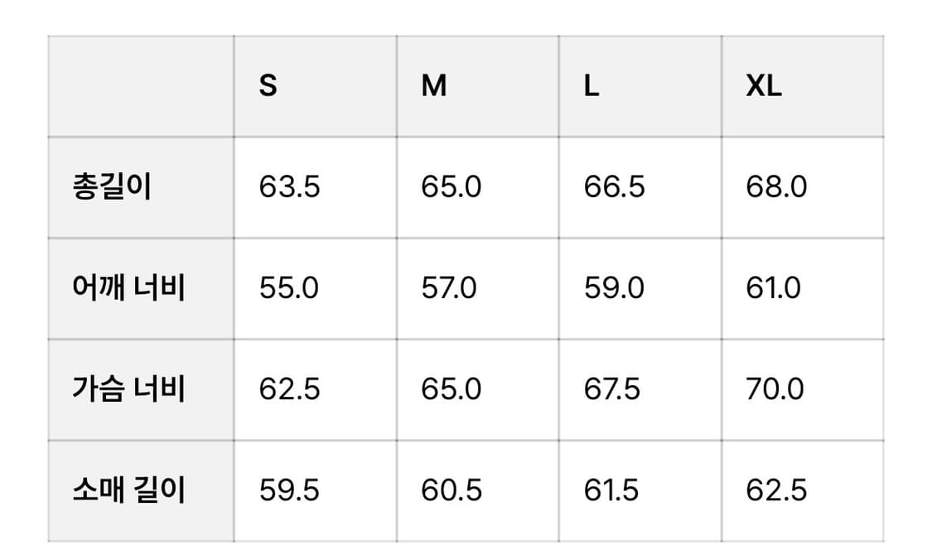Select the M size column header

(x=434, y=86)
